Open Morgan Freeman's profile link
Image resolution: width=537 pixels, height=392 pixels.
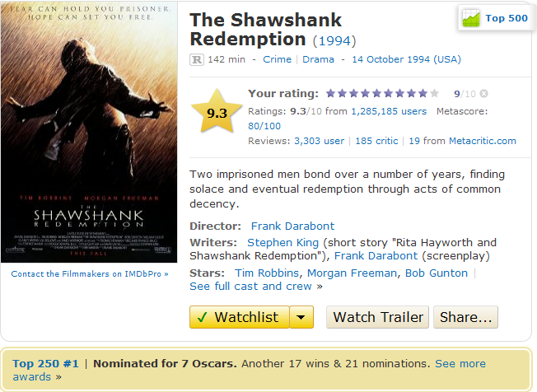(x=352, y=273)
